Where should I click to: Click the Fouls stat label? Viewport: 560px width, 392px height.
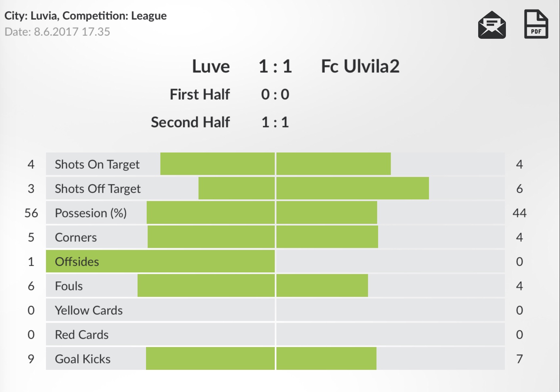[x=69, y=286]
